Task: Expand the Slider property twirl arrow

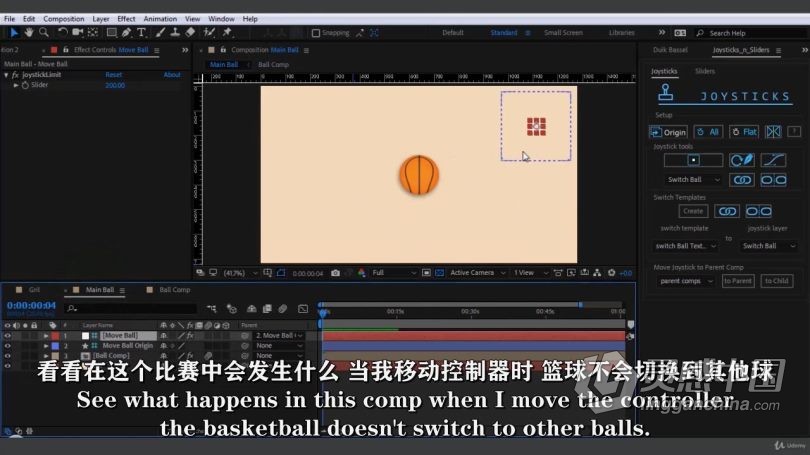Action: point(16,85)
